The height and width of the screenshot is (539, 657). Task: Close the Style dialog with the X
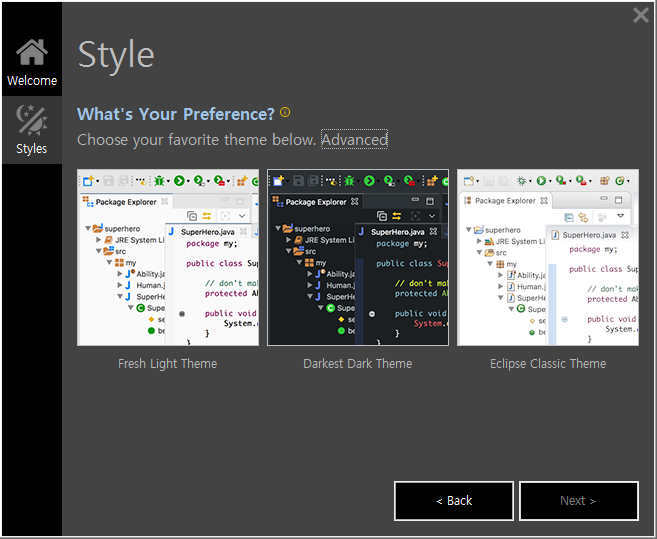click(x=641, y=16)
